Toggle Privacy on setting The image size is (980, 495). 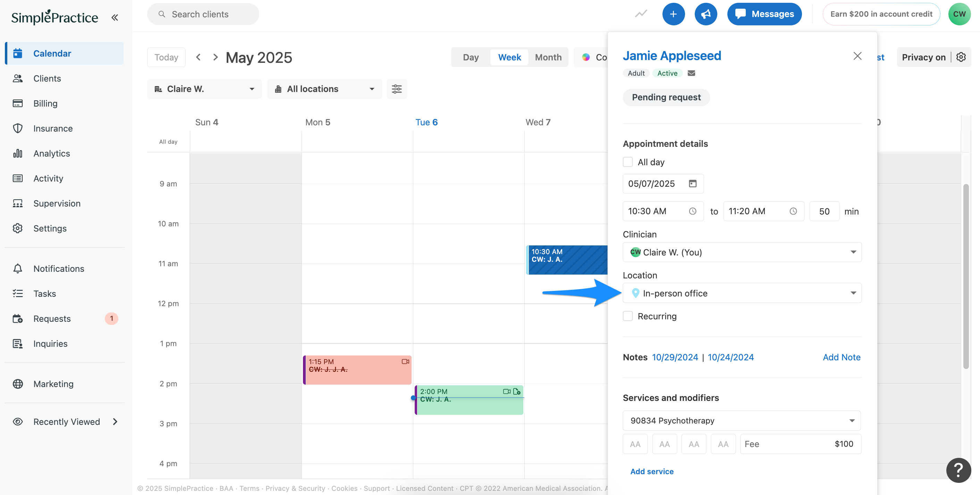(x=923, y=57)
